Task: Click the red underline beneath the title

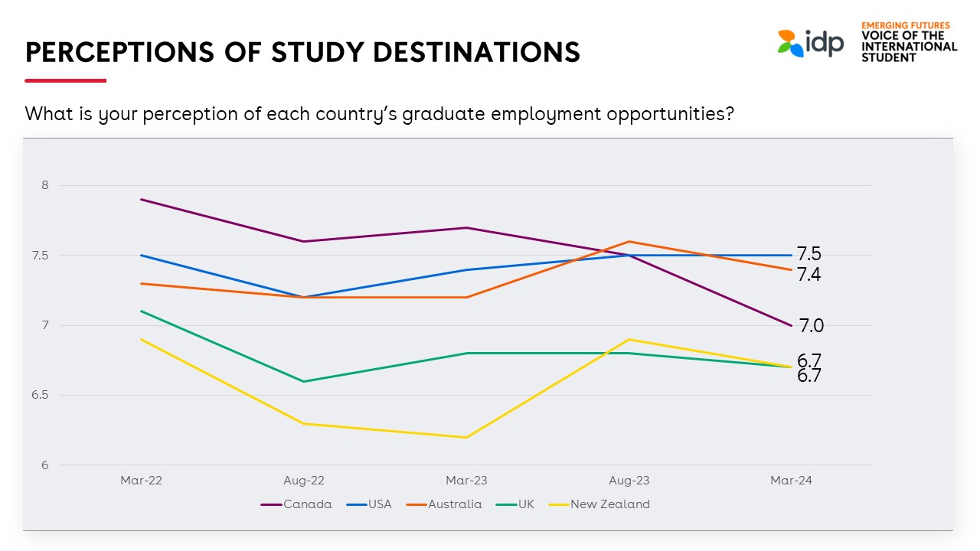Action: pos(65,80)
